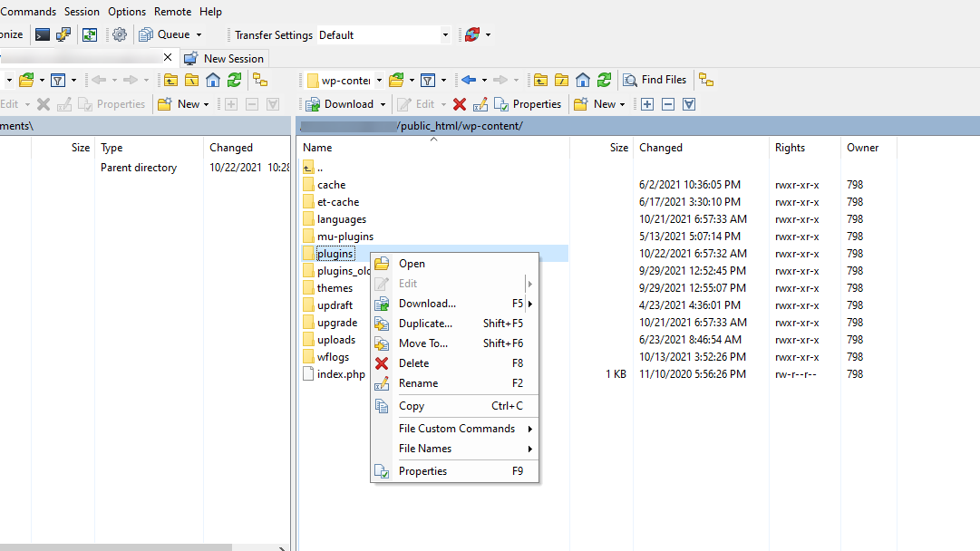The image size is (980, 551).
Task: Toggle remote directory tree icon
Action: point(706,80)
